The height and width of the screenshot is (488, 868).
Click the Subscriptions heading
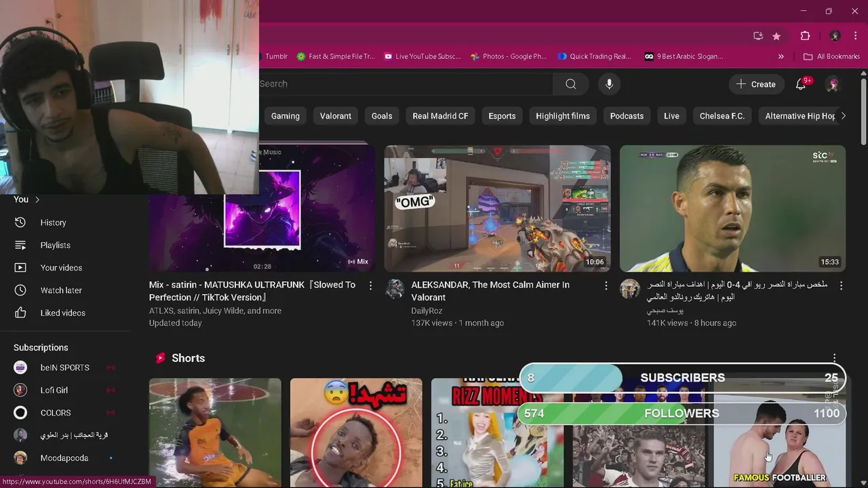point(41,348)
